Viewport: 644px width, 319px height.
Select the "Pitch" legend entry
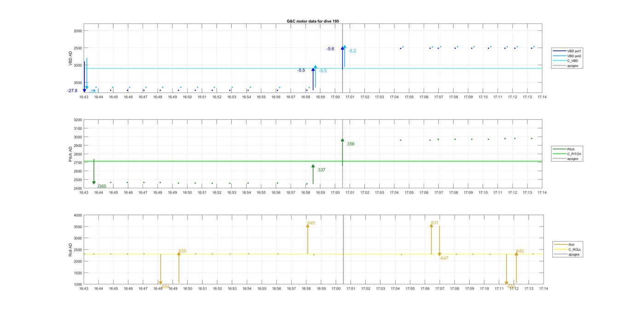pos(564,149)
